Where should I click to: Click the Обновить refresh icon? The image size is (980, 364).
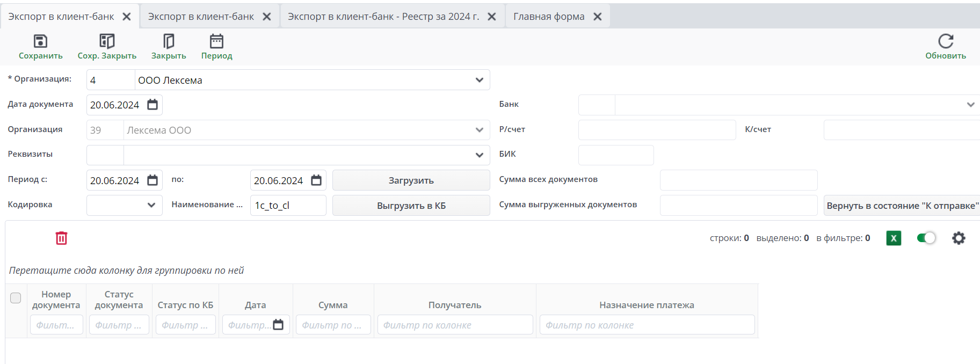tap(945, 41)
